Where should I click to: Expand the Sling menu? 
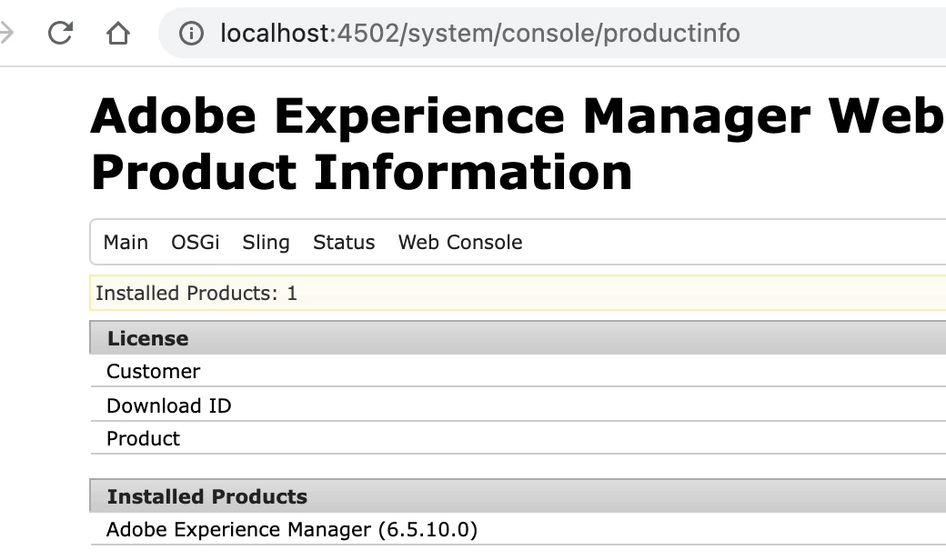coord(266,243)
